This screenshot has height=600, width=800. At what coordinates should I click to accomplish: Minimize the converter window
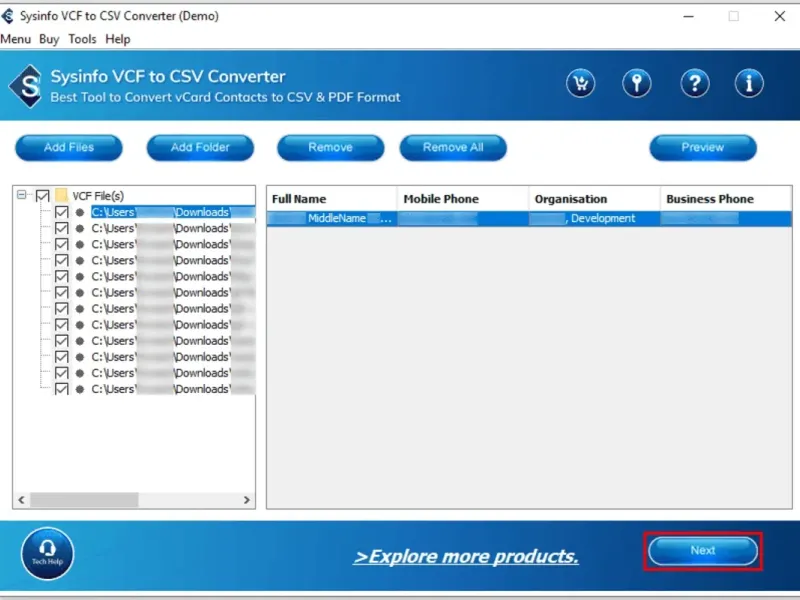[x=688, y=16]
